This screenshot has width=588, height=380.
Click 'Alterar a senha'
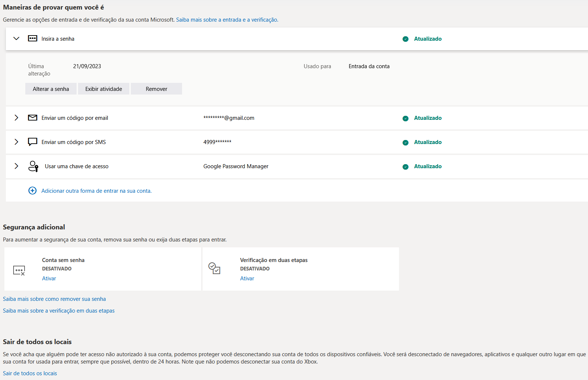point(51,89)
